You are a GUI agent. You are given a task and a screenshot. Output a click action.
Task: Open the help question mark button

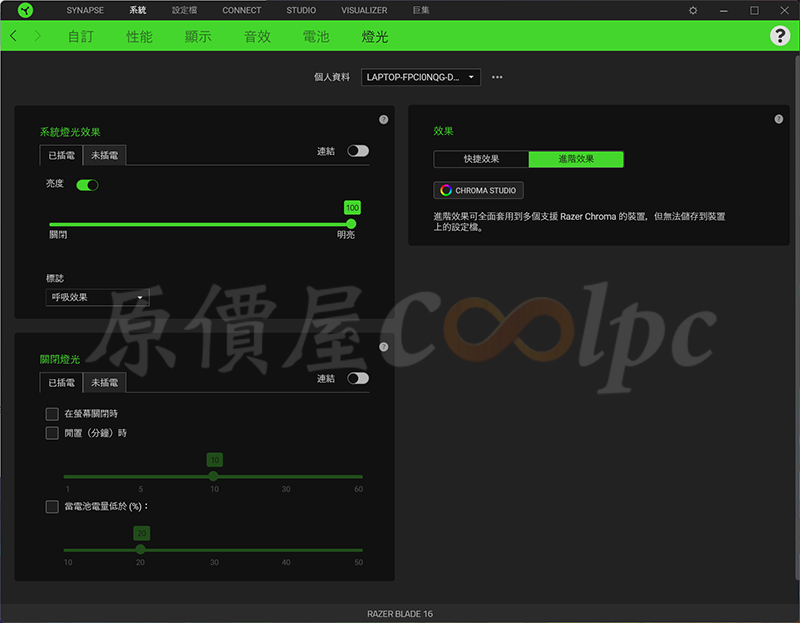coord(780,36)
